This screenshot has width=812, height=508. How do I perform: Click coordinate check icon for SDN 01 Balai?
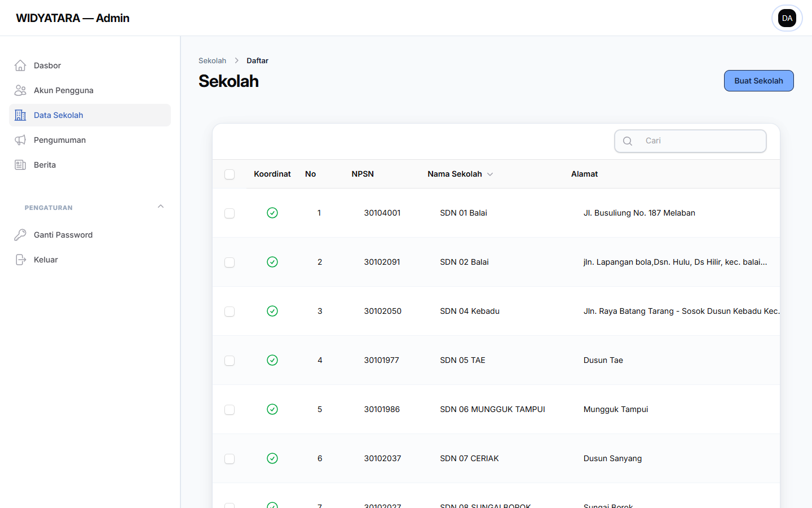tap(272, 213)
